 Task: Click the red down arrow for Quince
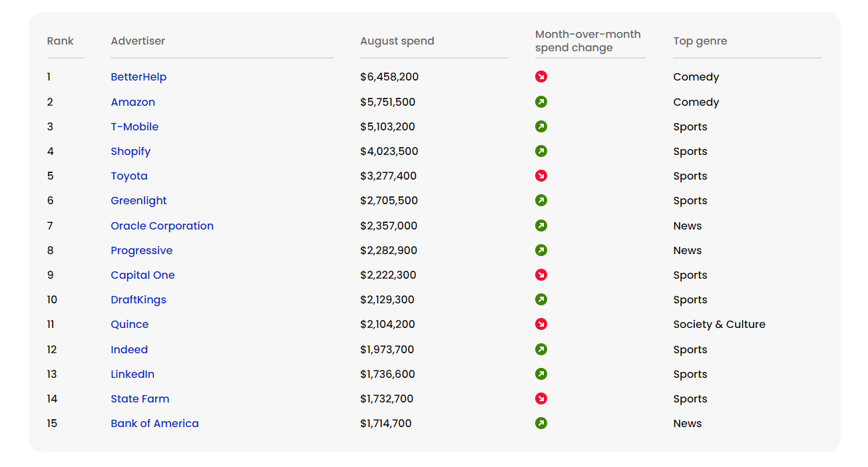click(541, 324)
